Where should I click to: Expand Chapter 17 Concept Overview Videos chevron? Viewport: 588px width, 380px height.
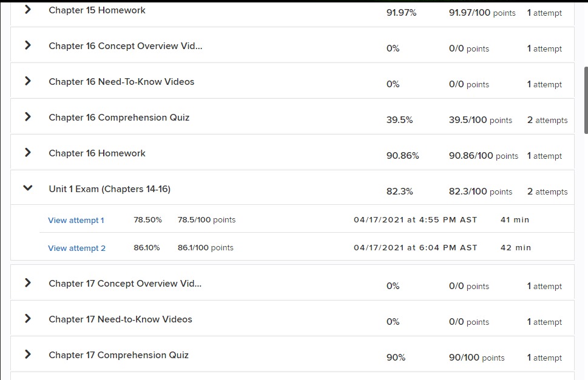27,283
